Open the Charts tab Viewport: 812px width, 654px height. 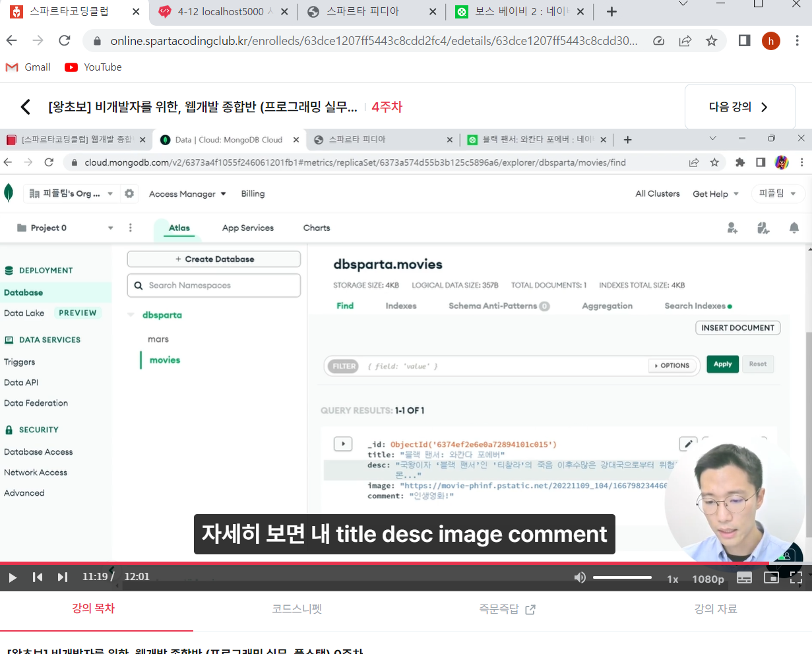(317, 228)
